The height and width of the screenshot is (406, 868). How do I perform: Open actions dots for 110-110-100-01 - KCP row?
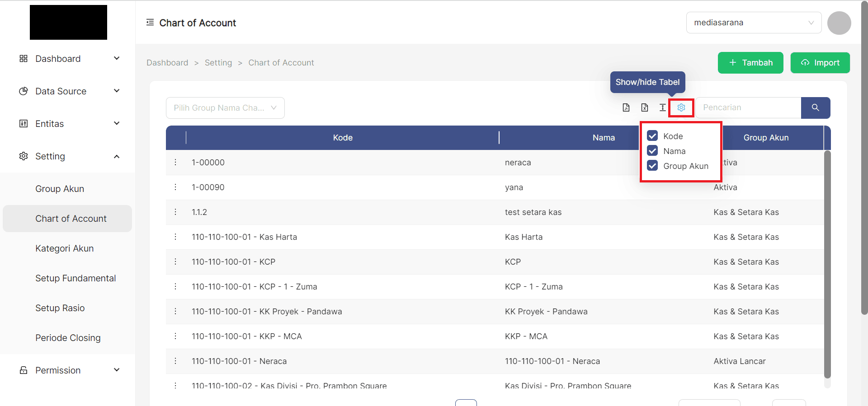pos(175,261)
